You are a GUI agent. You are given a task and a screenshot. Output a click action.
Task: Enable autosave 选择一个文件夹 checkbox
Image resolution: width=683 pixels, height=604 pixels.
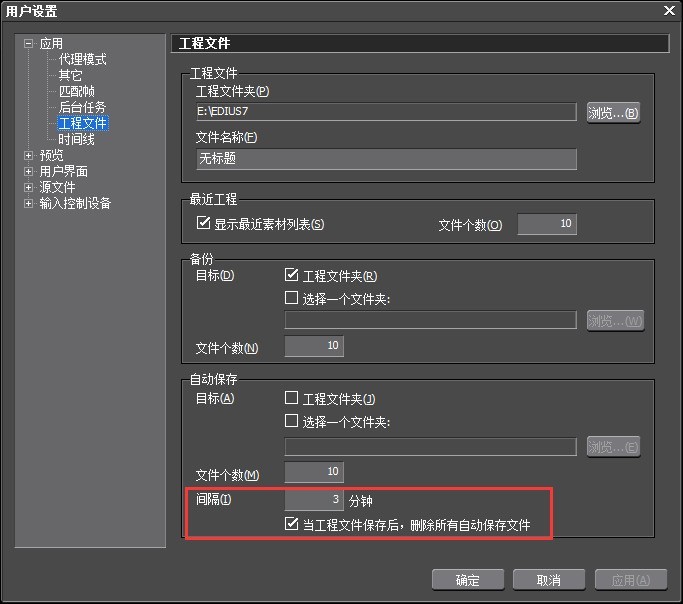pyautogui.click(x=291, y=421)
